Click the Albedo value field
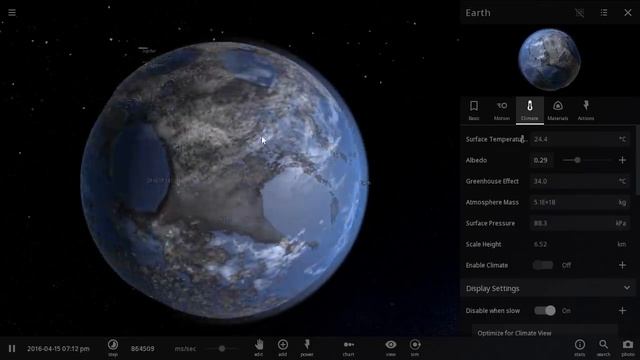Screen dimensions: 640x360 pyautogui.click(x=541, y=160)
